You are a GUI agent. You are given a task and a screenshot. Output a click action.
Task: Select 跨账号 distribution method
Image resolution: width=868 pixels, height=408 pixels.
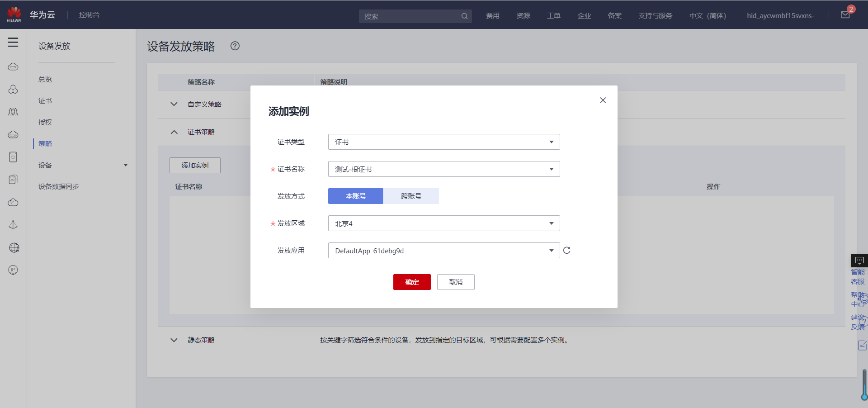[x=411, y=196]
